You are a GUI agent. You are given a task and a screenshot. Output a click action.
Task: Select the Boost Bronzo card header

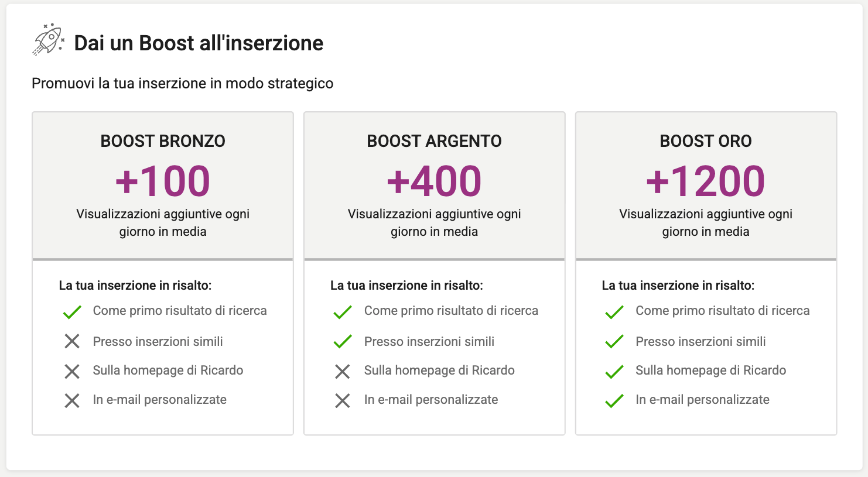coord(163,186)
